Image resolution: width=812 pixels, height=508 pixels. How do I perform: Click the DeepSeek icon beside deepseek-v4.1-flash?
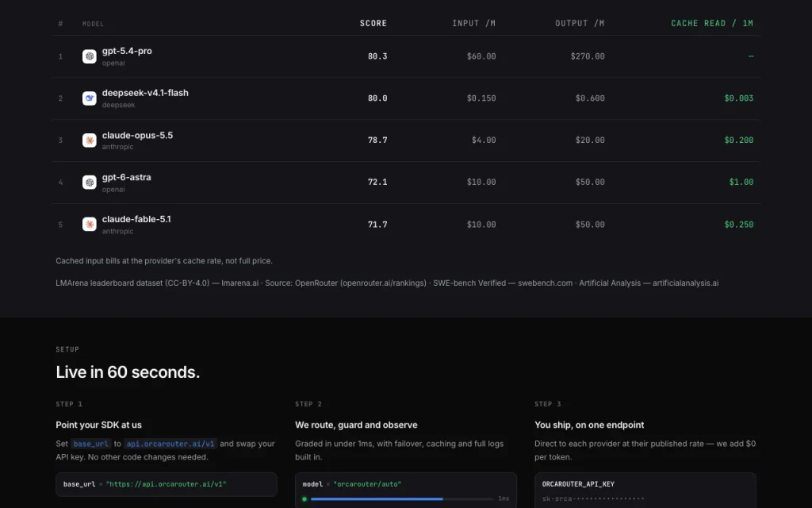point(89,98)
